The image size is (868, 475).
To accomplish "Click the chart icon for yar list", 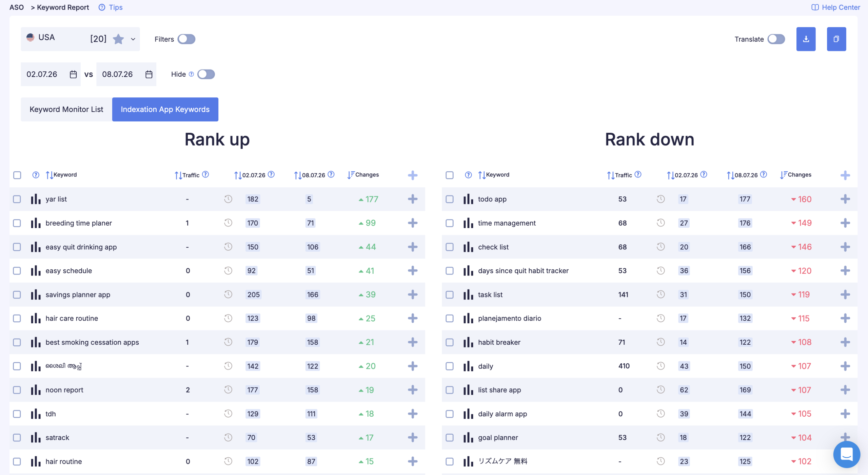I will (36, 199).
